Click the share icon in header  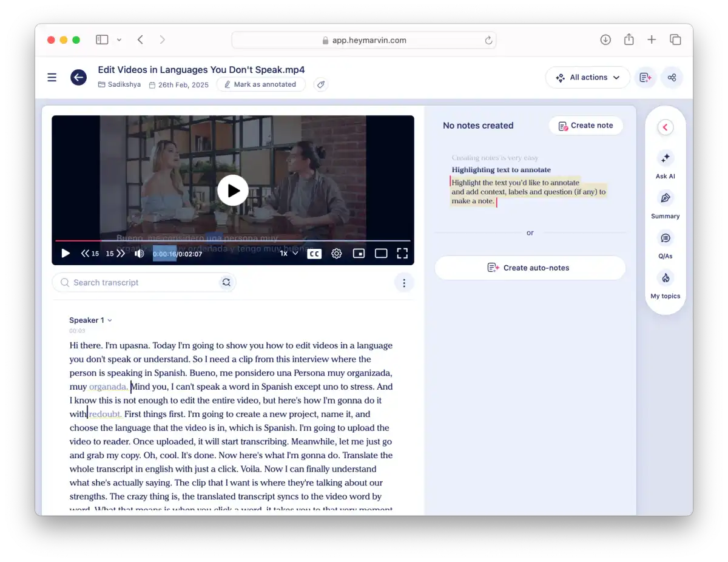(x=672, y=78)
